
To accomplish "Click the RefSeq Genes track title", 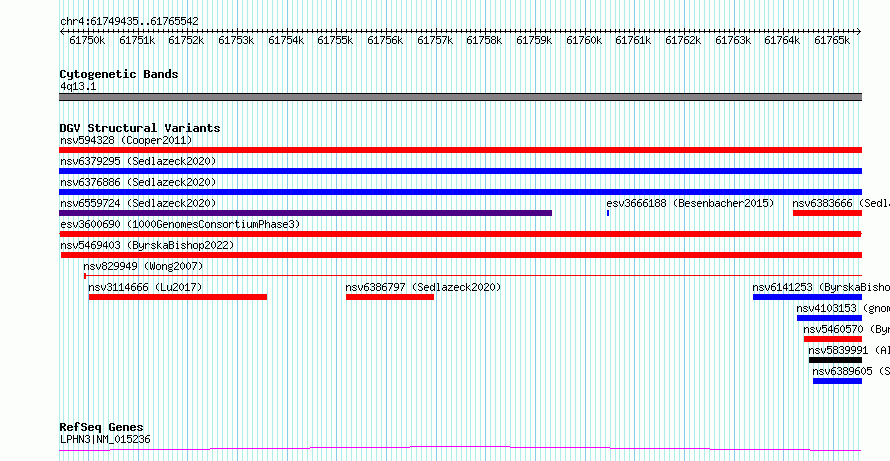I will point(102,427).
